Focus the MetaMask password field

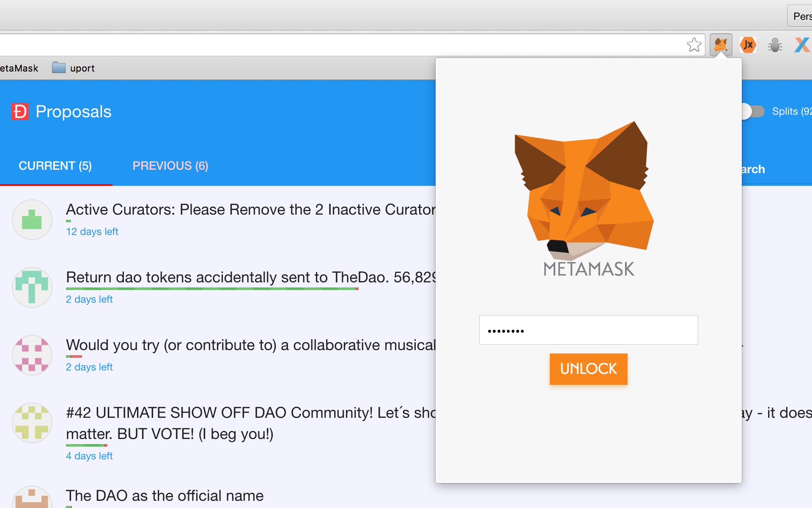pyautogui.click(x=588, y=330)
